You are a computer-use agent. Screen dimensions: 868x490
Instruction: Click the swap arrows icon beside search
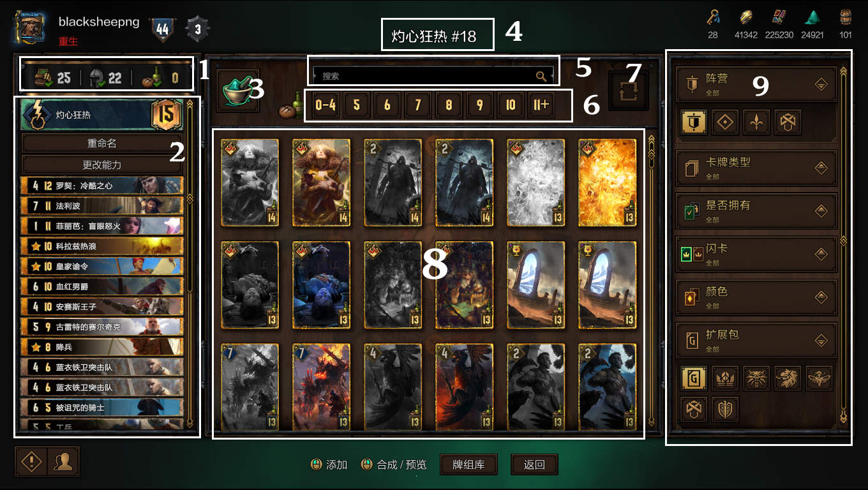click(x=630, y=91)
